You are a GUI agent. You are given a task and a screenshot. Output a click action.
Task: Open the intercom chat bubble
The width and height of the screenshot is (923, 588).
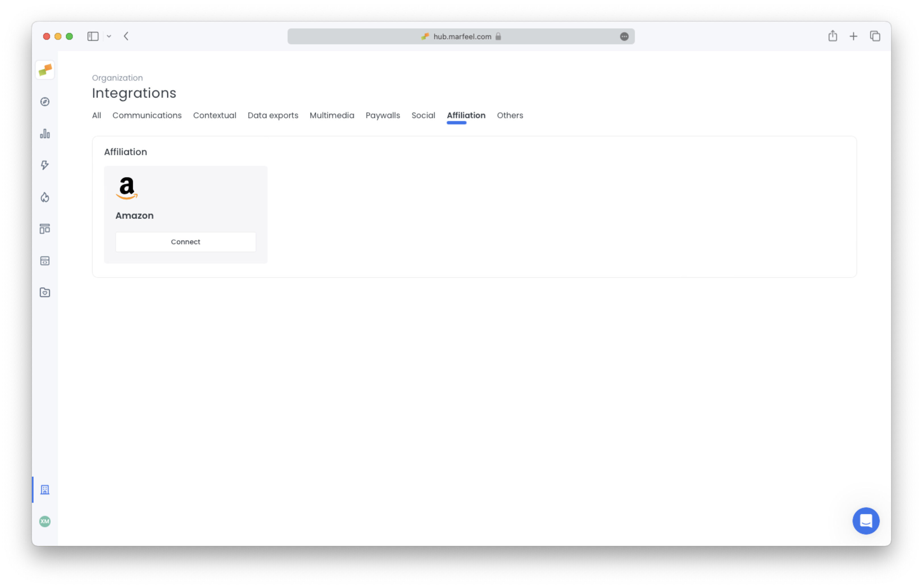click(866, 521)
